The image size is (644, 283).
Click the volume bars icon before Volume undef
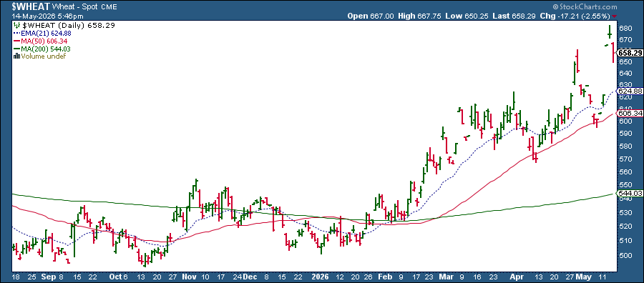tap(16, 56)
